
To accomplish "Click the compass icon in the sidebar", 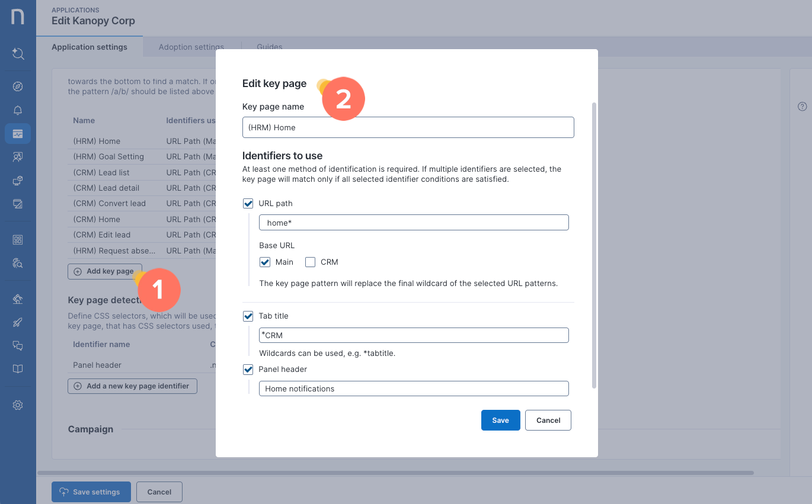I will [18, 87].
